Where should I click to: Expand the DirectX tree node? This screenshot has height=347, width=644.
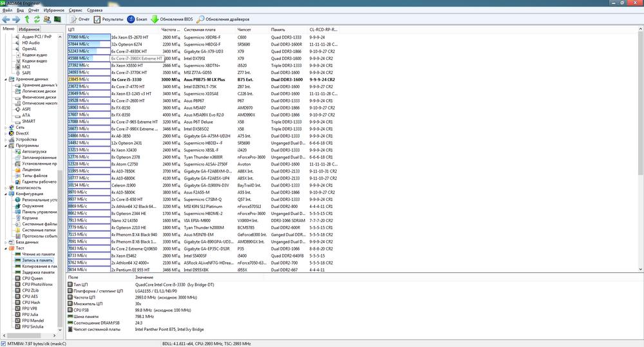click(x=6, y=133)
